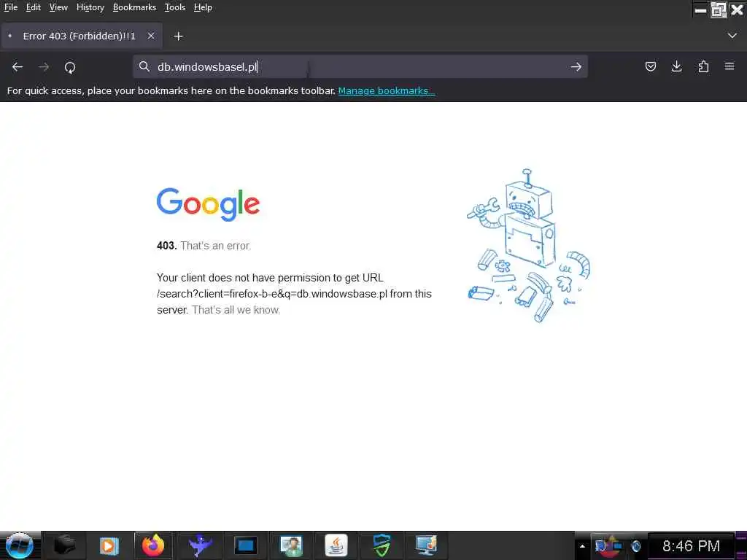Open the Extensions puzzle icon
Image resolution: width=747 pixels, height=560 pixels.
point(703,66)
